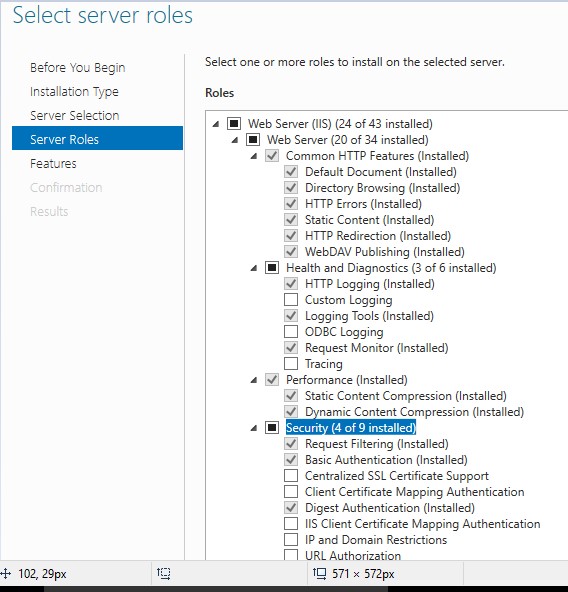The image size is (568, 592).
Task: Click the crosshair position icon in status bar
Action: coord(6,574)
